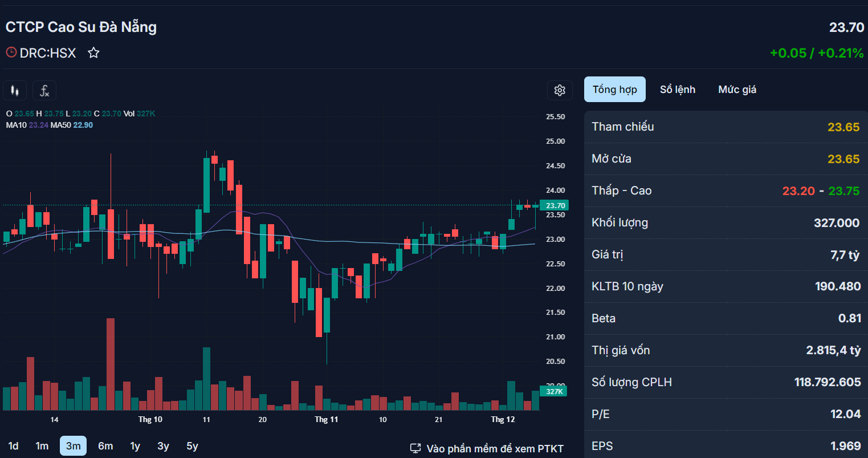Click the 23.70 price tag on axis
This screenshot has width=868, height=458.
coord(554,205)
